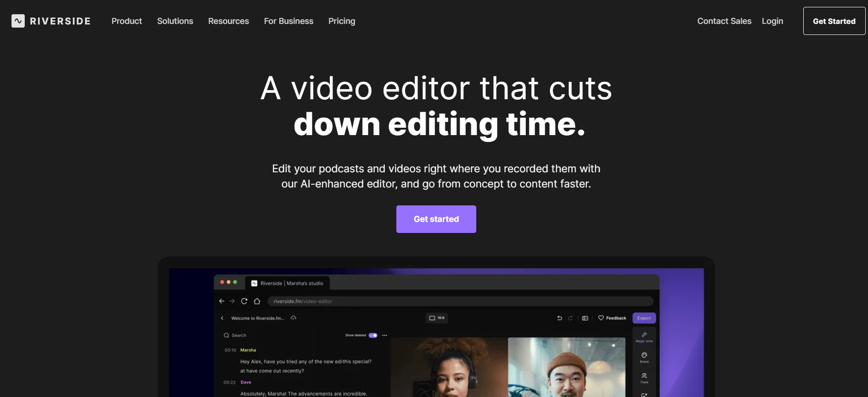
Task: Click the back chevron beside Welcome to Riverside.fm
Action: point(222,318)
